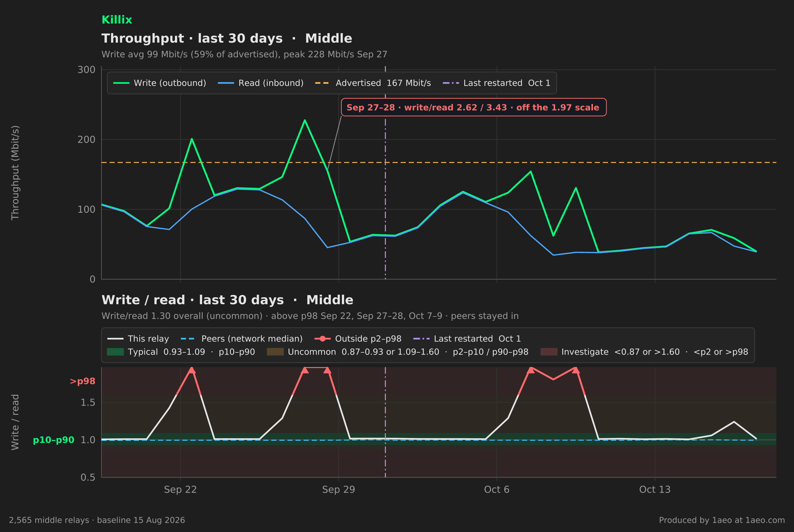The image size is (794, 532).
Task: Click the red Investigate band swatch
Action: pyautogui.click(x=549, y=352)
